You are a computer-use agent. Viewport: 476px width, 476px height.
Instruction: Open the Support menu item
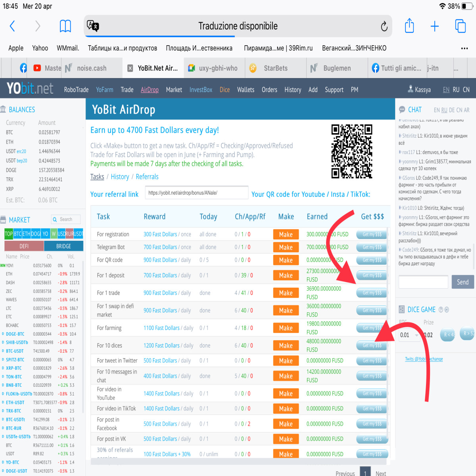coord(334,90)
